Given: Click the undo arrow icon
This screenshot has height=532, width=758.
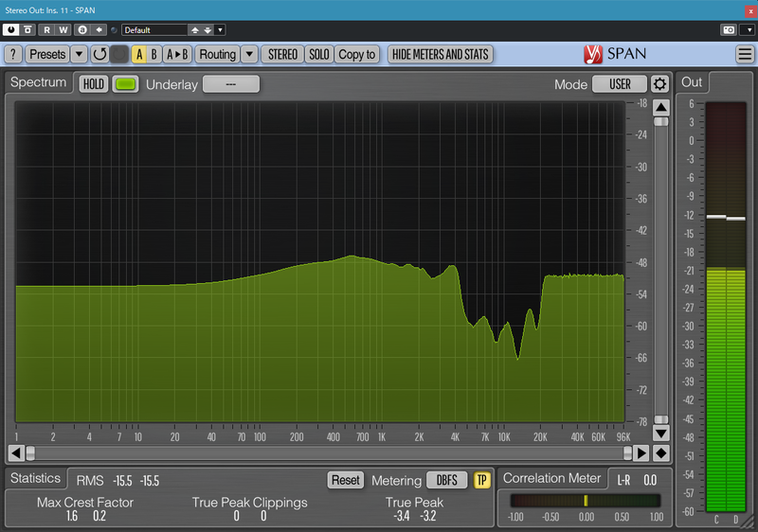Looking at the screenshot, I should tap(100, 55).
